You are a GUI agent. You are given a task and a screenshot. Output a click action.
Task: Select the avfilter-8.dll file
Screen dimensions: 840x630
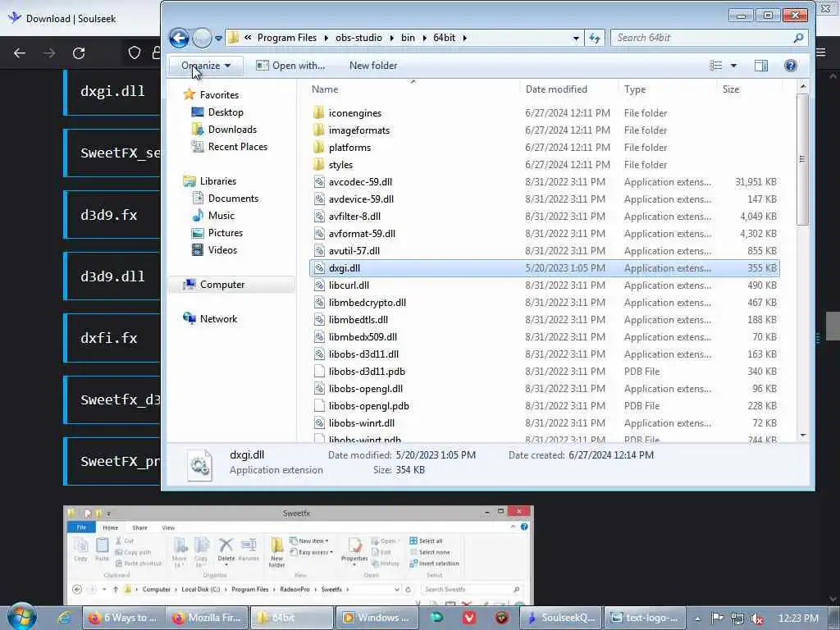pyautogui.click(x=354, y=217)
